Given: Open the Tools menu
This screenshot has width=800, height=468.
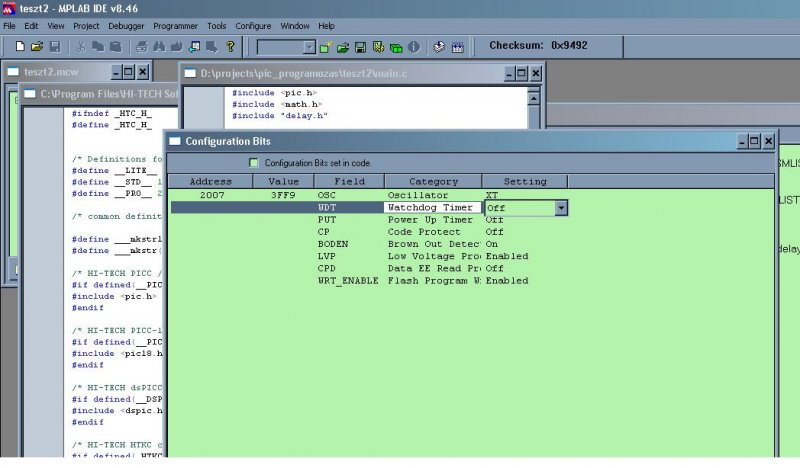Looking at the screenshot, I should (x=216, y=26).
